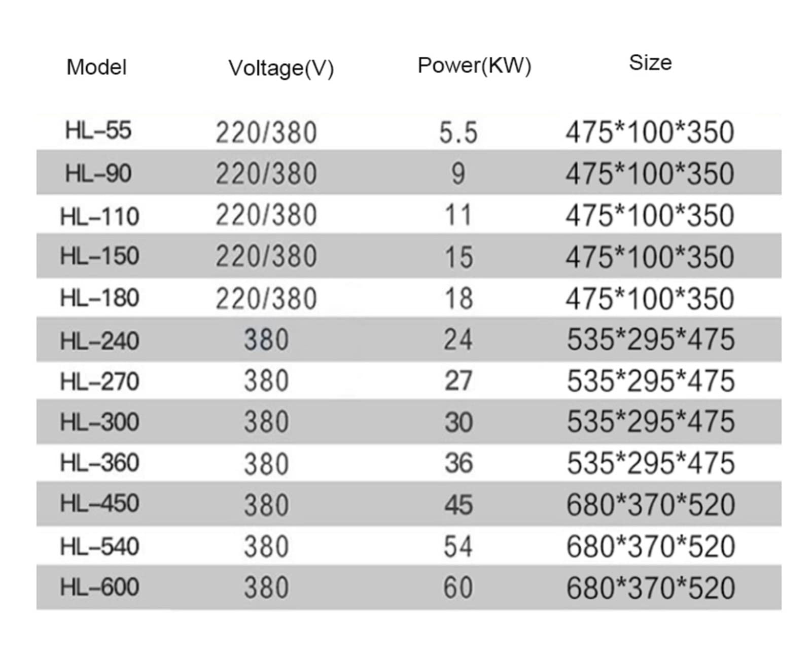812x659 pixels.
Task: Click the Model column header
Action: (x=96, y=67)
